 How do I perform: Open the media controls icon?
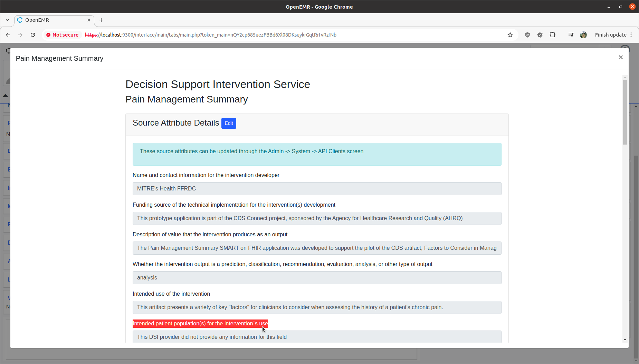[x=571, y=35]
